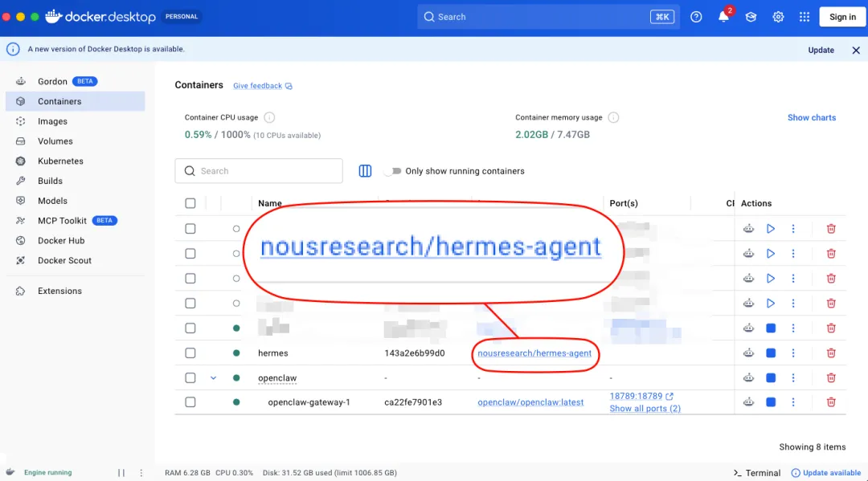Viewport: 868px width, 481px height.
Task: Open the 18789:18789 port link
Action: [x=636, y=396]
